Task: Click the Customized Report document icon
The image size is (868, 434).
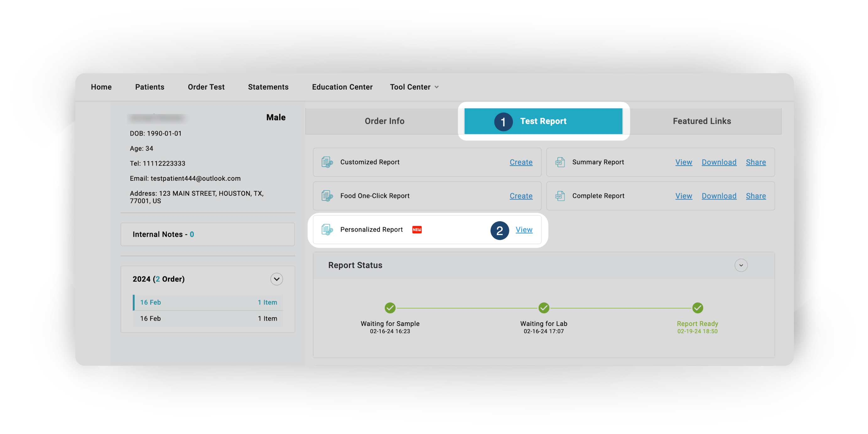Action: 327,162
